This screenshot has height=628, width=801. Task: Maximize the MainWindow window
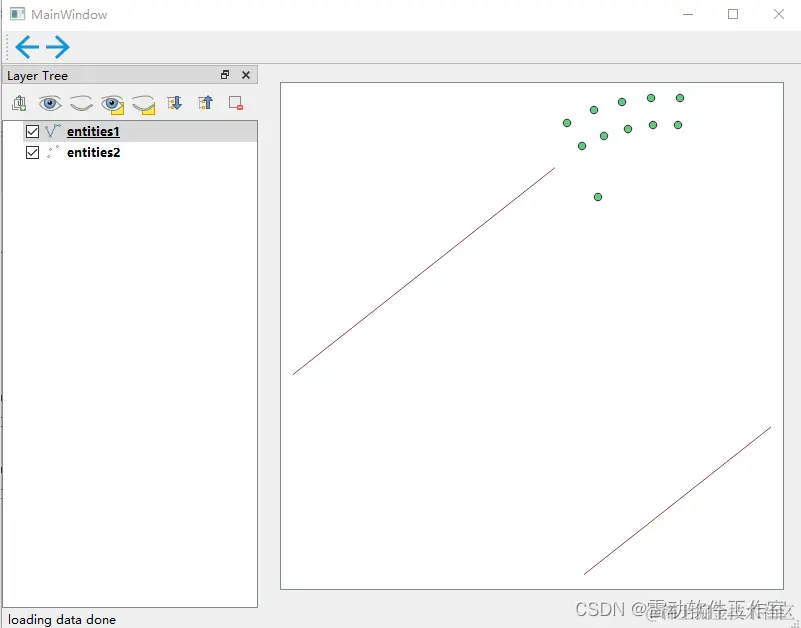tap(733, 14)
